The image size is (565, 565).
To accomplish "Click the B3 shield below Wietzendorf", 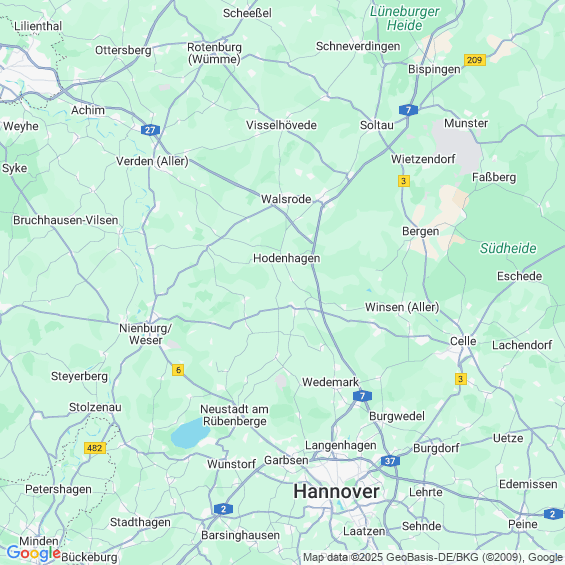I will click(x=404, y=181).
